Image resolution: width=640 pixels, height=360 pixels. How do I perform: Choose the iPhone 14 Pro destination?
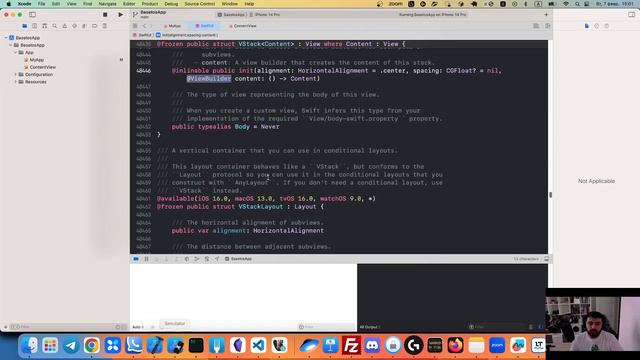click(x=265, y=15)
